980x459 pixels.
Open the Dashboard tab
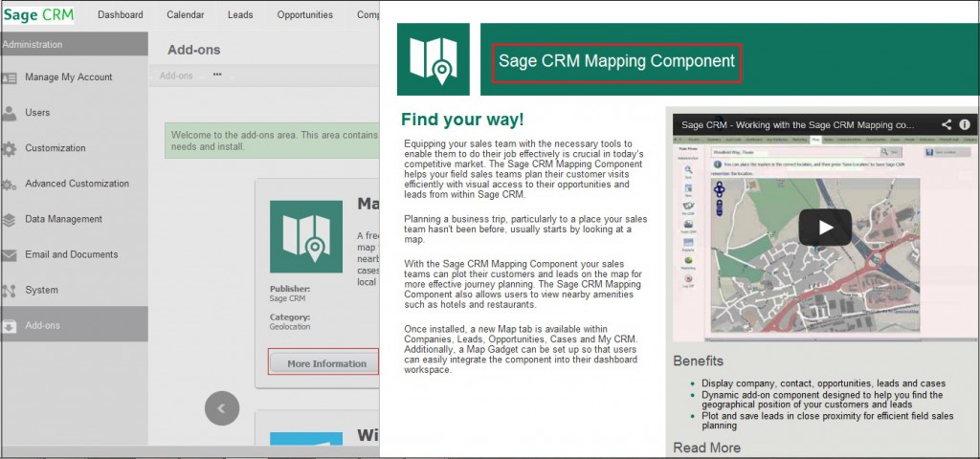pyautogui.click(x=121, y=15)
